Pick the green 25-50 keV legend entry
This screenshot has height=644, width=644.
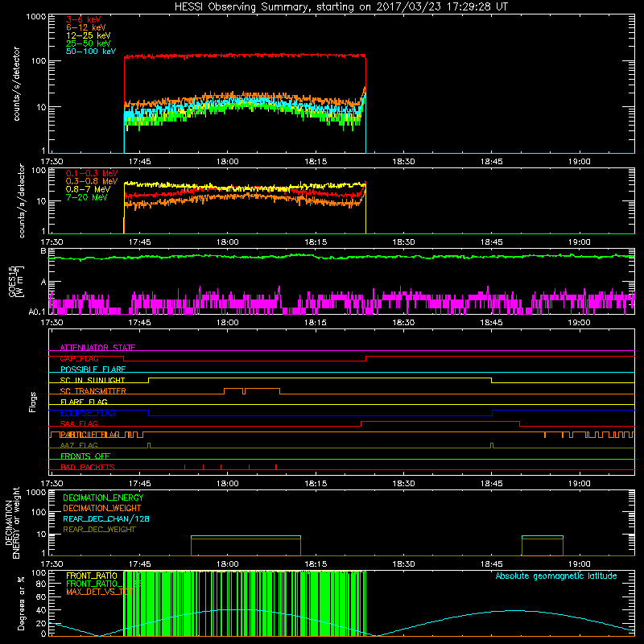[88, 43]
